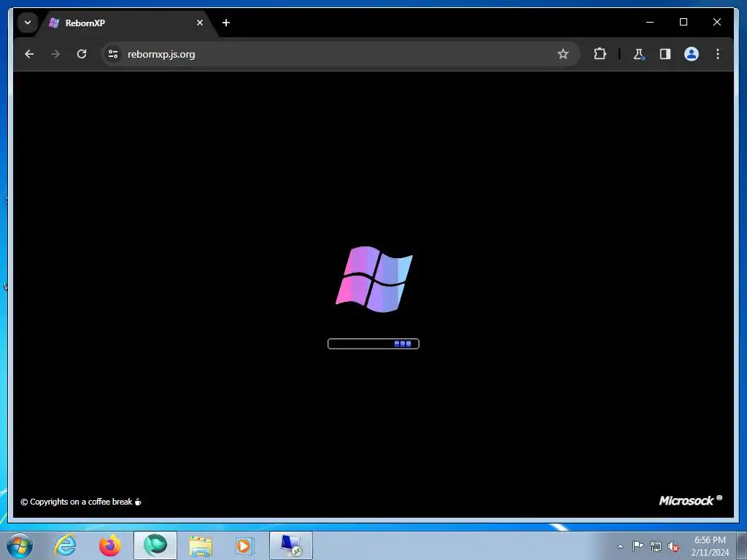The image size is (747, 560).
Task: Click the Microsock branding text
Action: coord(690,500)
